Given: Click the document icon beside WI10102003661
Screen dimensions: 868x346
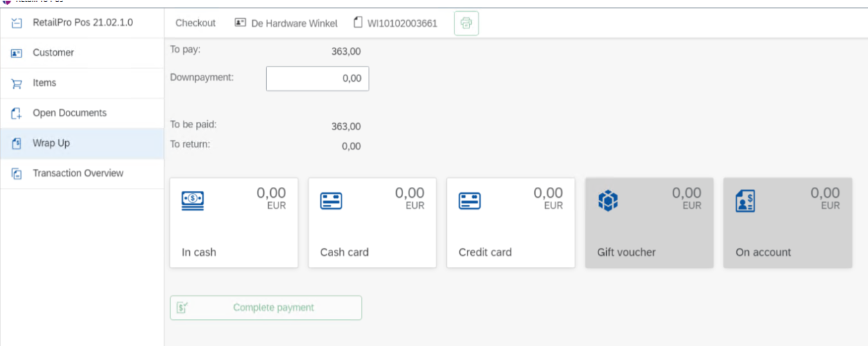Looking at the screenshot, I should point(358,23).
